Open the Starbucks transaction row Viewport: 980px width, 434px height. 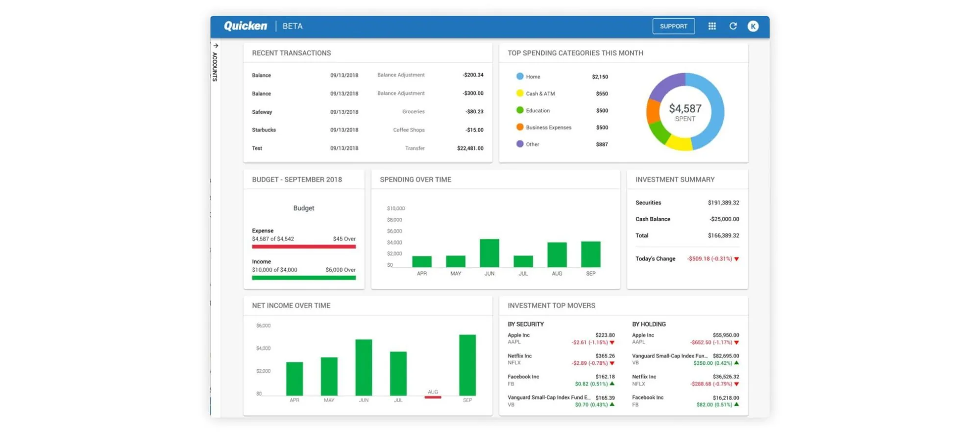pos(367,130)
